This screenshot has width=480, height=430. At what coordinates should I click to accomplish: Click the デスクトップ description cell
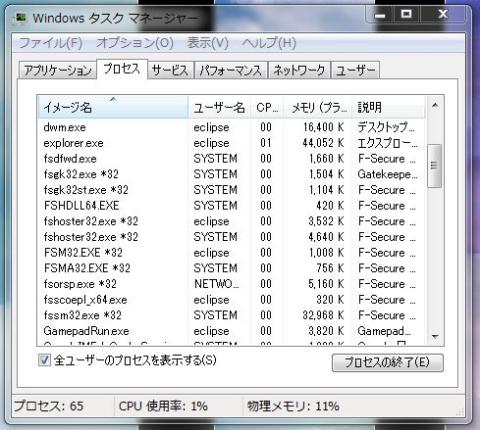(386, 127)
